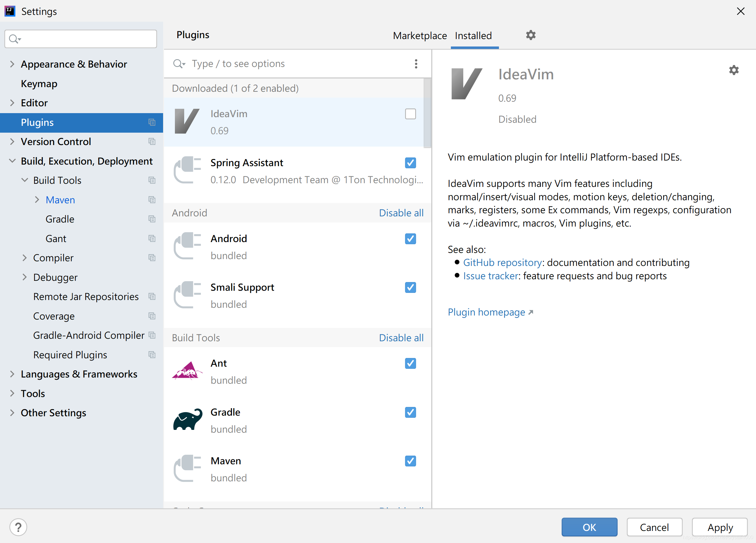
Task: Click the project-level icon next to Gradle-Android Compiler
Action: (x=152, y=335)
